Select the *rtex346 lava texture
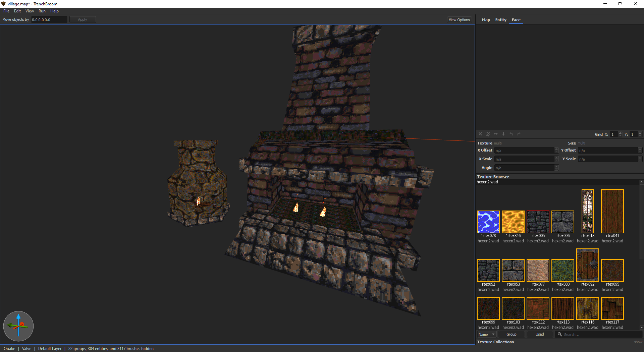 (x=513, y=222)
